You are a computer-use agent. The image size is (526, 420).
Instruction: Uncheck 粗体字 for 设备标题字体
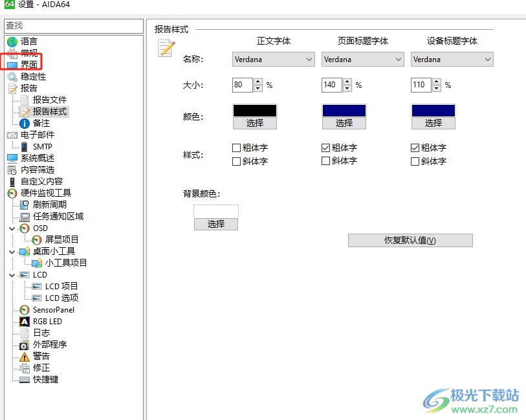click(x=415, y=148)
